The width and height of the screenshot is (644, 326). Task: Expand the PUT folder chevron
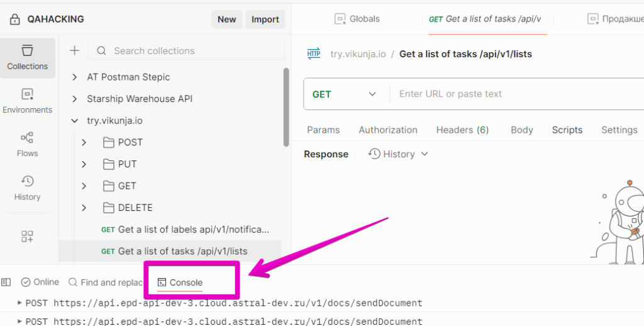tap(84, 164)
